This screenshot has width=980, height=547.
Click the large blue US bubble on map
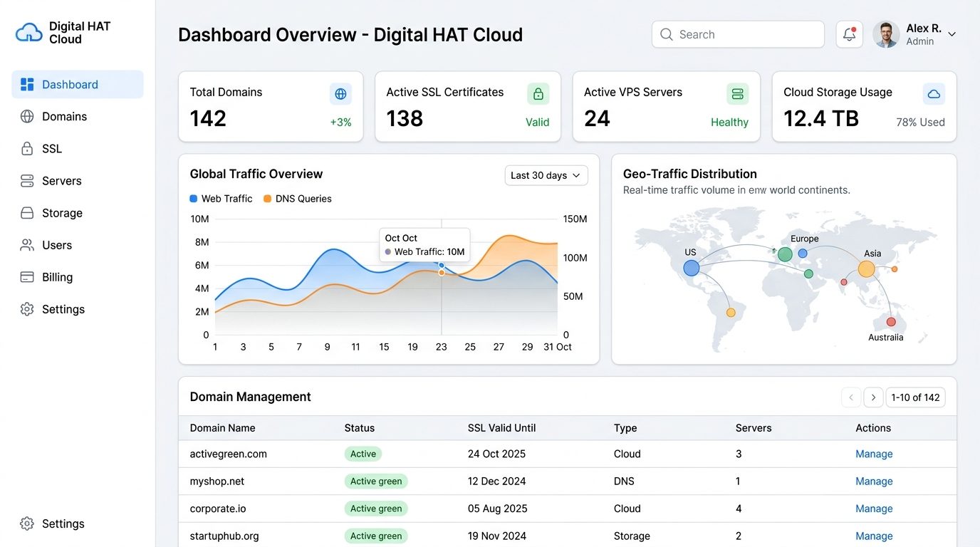tap(692, 268)
